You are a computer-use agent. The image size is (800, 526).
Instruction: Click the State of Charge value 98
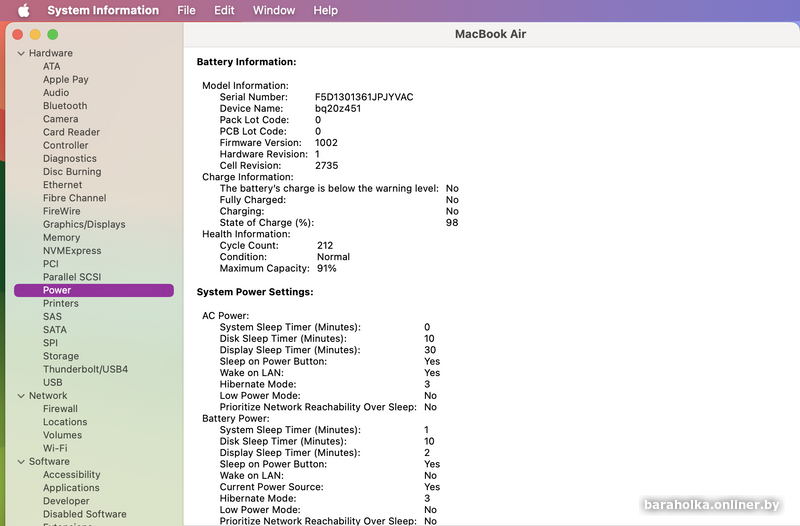[452, 223]
